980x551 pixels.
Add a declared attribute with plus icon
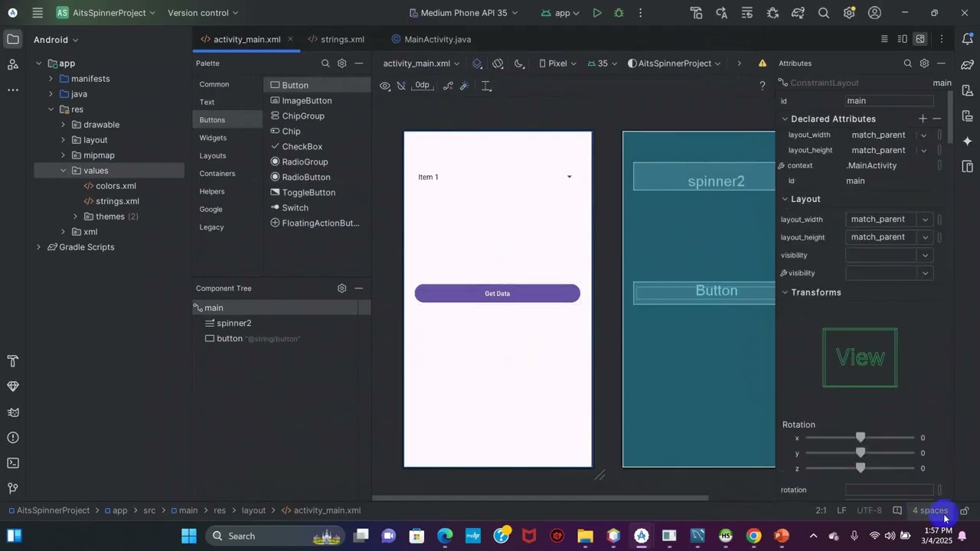[x=923, y=119]
